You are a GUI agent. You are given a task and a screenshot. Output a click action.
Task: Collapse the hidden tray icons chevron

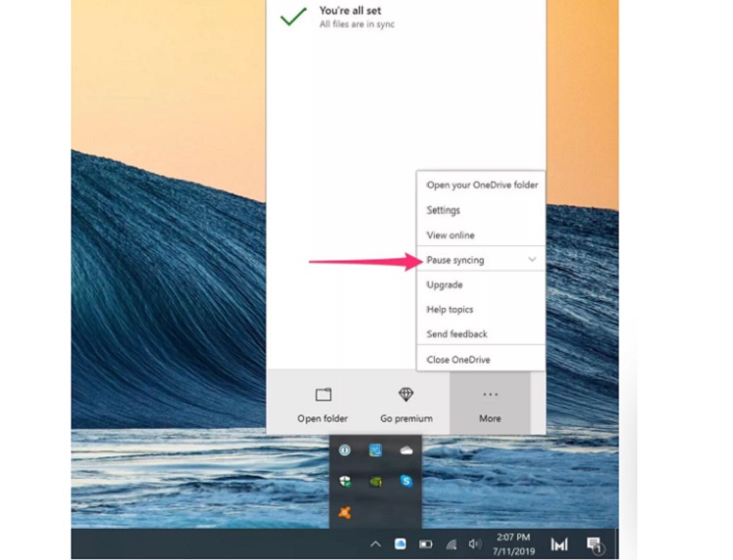(375, 544)
